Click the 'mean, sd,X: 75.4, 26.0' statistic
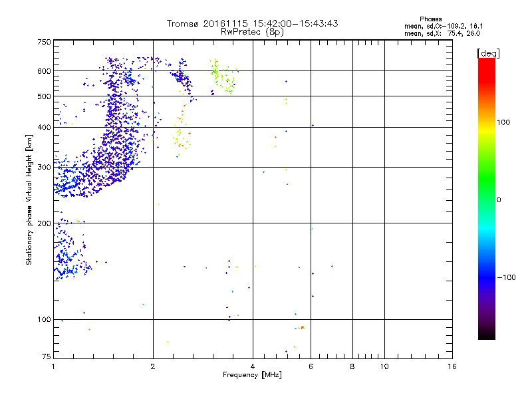Viewport: 532px width, 399px height. [x=442, y=33]
